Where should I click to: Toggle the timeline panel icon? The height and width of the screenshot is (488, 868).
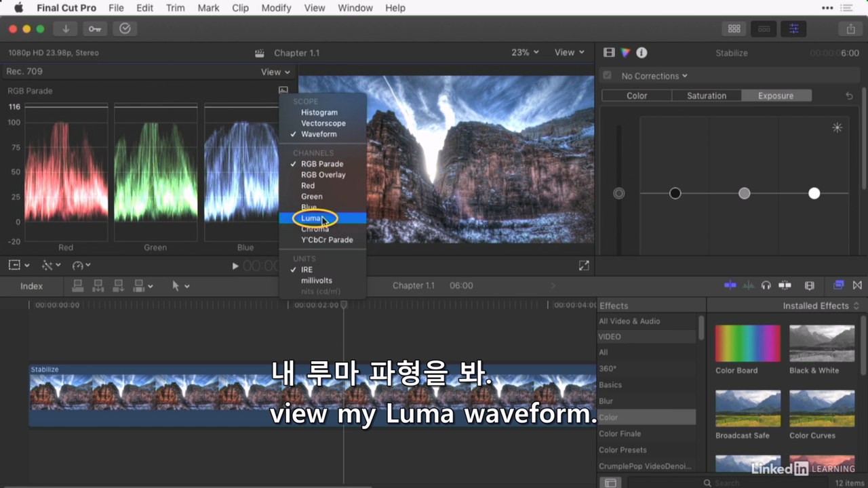[764, 28]
